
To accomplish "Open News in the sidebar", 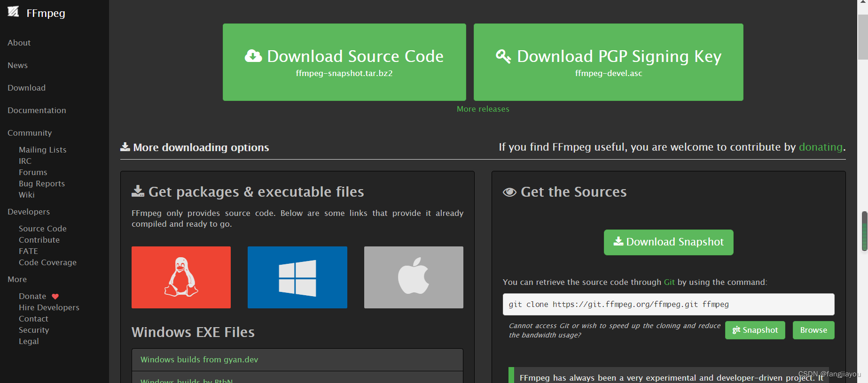I will 17,65.
